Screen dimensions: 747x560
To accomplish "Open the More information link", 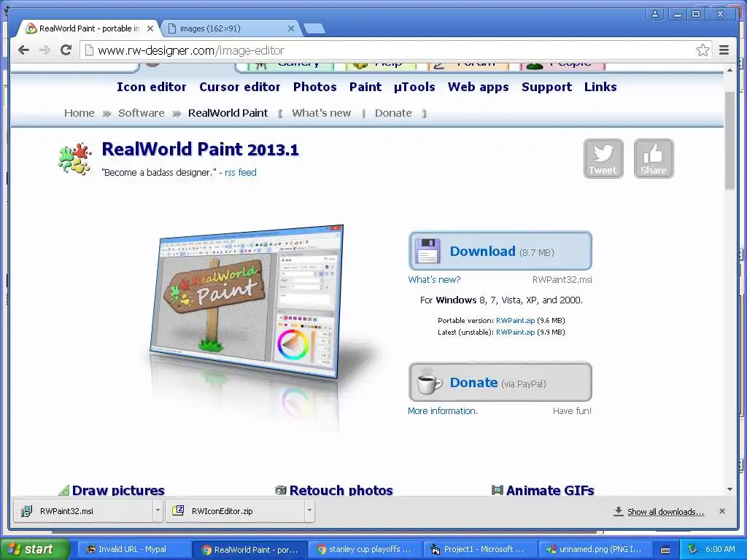I will point(443,411).
